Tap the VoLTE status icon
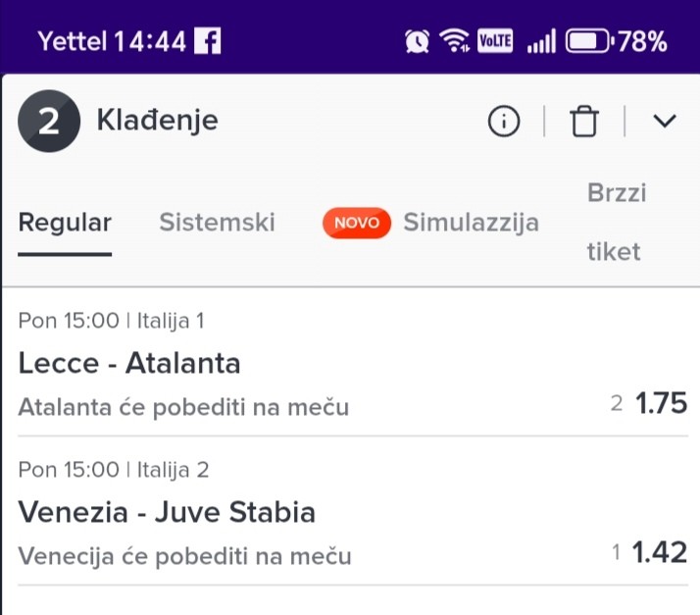This screenshot has width=700, height=615. point(495,41)
